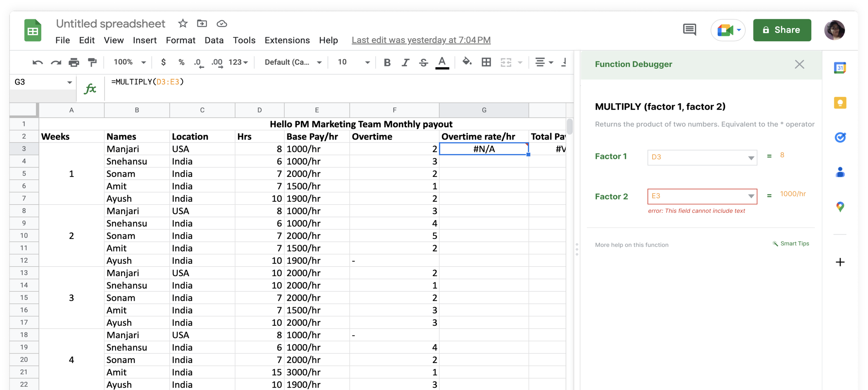Open Google Keep in side panel
The height and width of the screenshot is (390, 868).
tap(840, 103)
